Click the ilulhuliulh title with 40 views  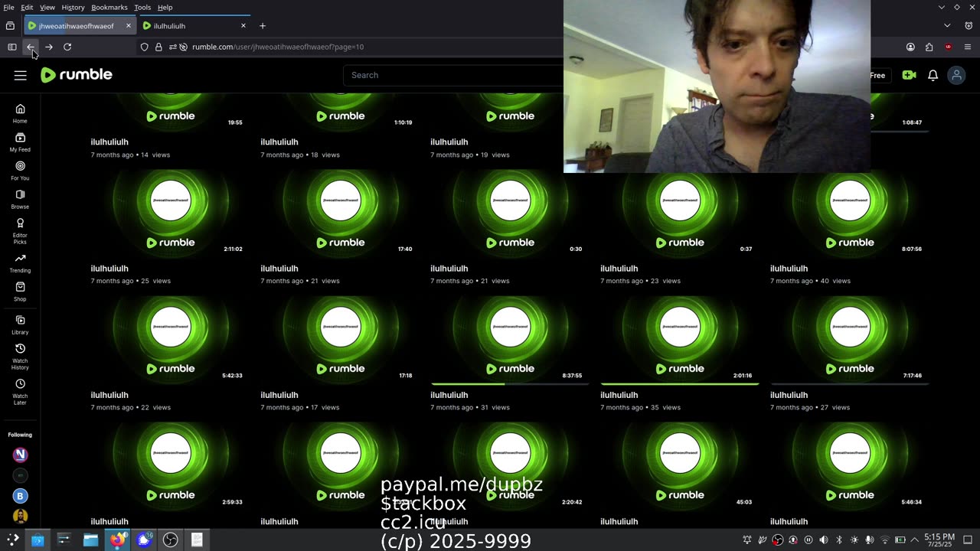tap(789, 269)
